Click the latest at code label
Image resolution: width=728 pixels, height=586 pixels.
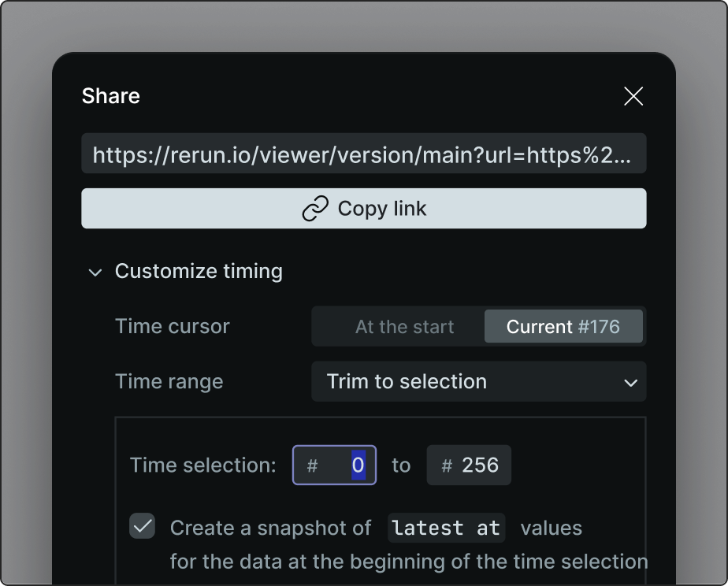(x=446, y=527)
